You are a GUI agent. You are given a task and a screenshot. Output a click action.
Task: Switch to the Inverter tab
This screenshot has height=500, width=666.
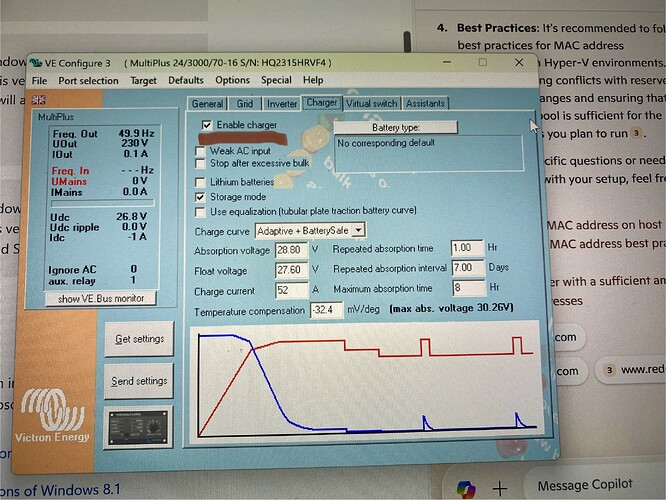[x=282, y=104]
